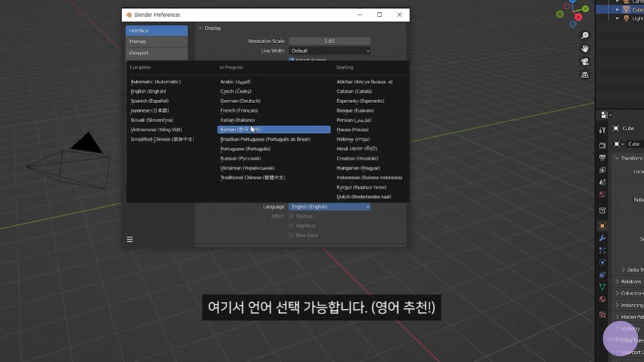Choose Japanese from the language list
The width and height of the screenshot is (644, 362).
point(150,111)
